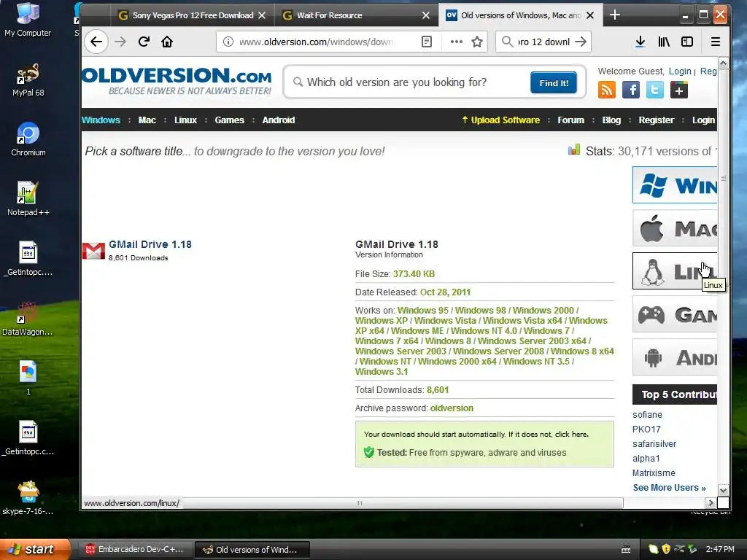
Task: Open a new tab with plus button
Action: coord(614,15)
